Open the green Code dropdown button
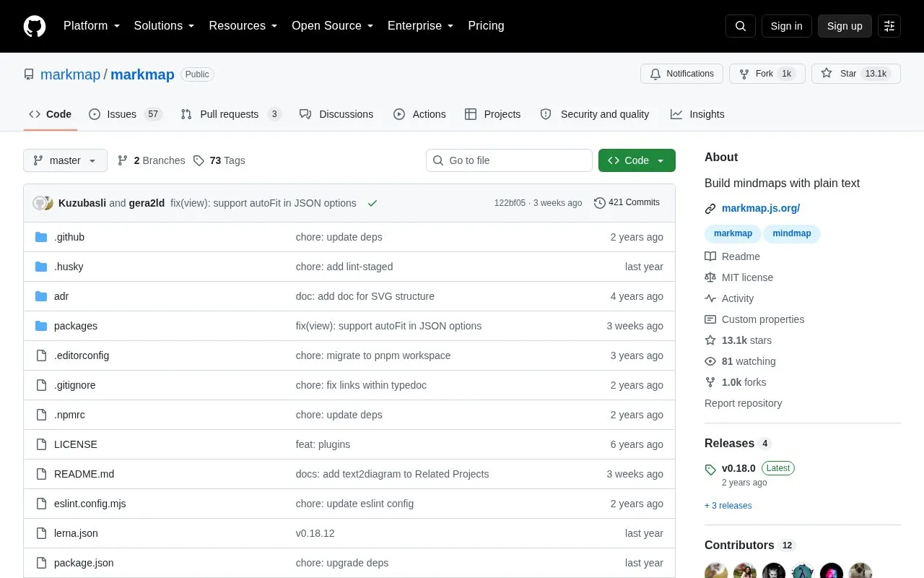 (x=637, y=160)
